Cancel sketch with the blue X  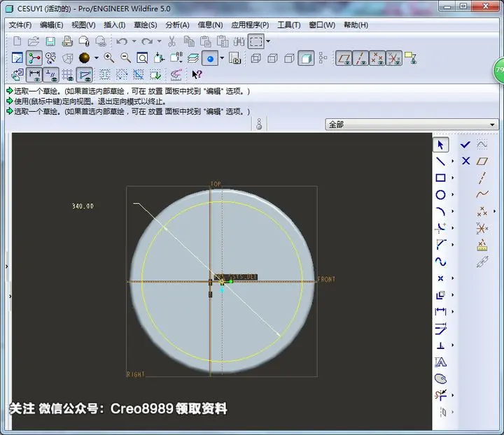[465, 161]
